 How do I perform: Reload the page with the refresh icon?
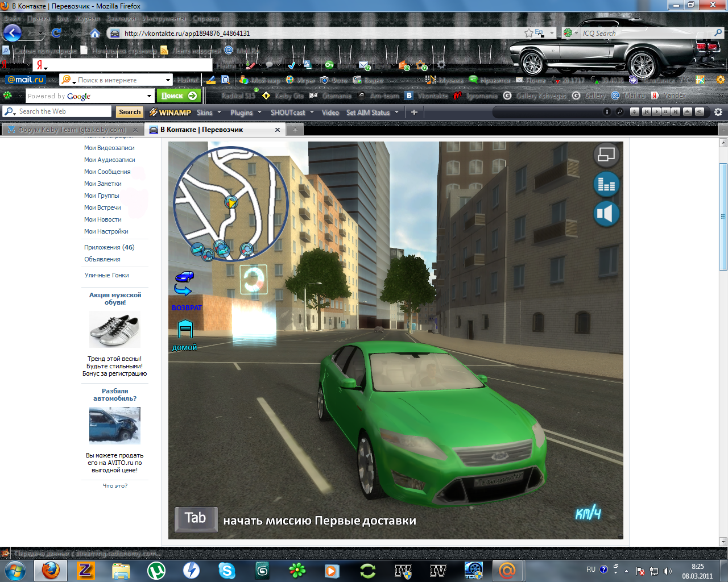[x=56, y=33]
